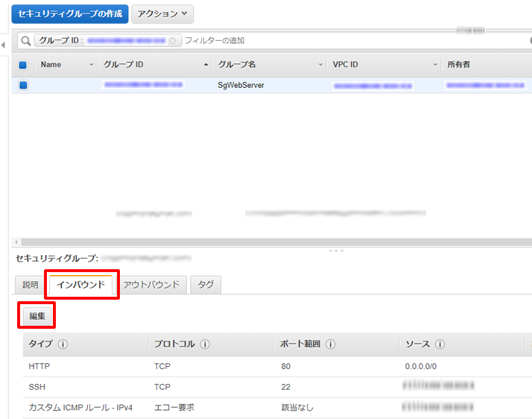
Task: Switch to the アウトバウンド tab
Action: click(x=151, y=285)
